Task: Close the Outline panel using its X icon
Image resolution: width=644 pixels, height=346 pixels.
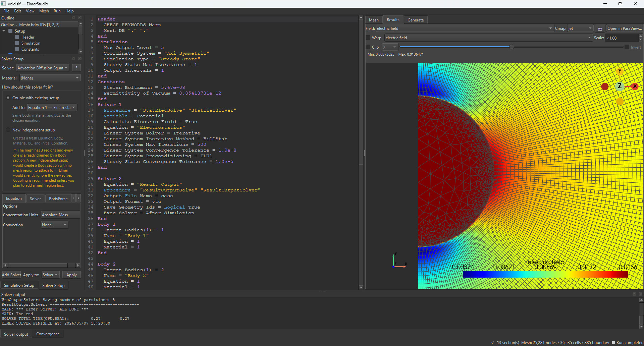Action: (x=80, y=17)
